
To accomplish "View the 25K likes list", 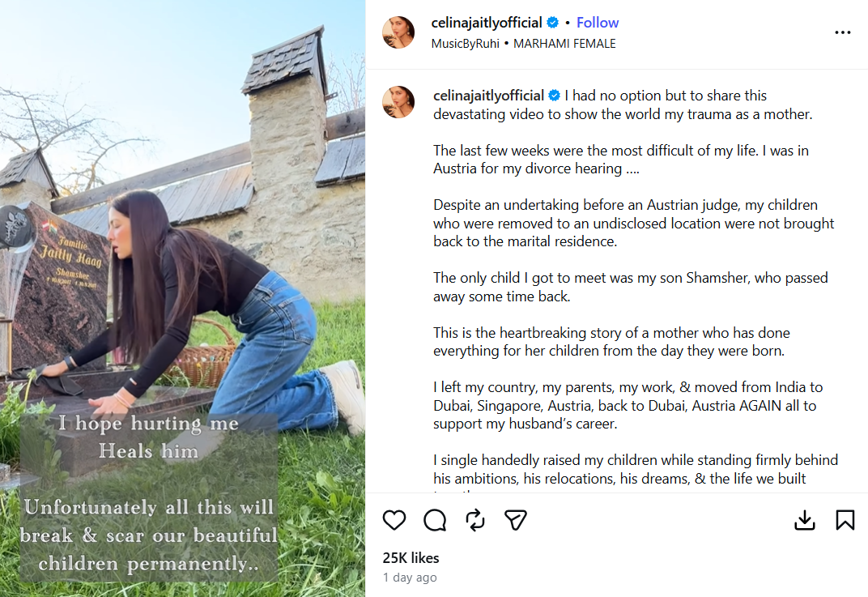I will coord(411,557).
